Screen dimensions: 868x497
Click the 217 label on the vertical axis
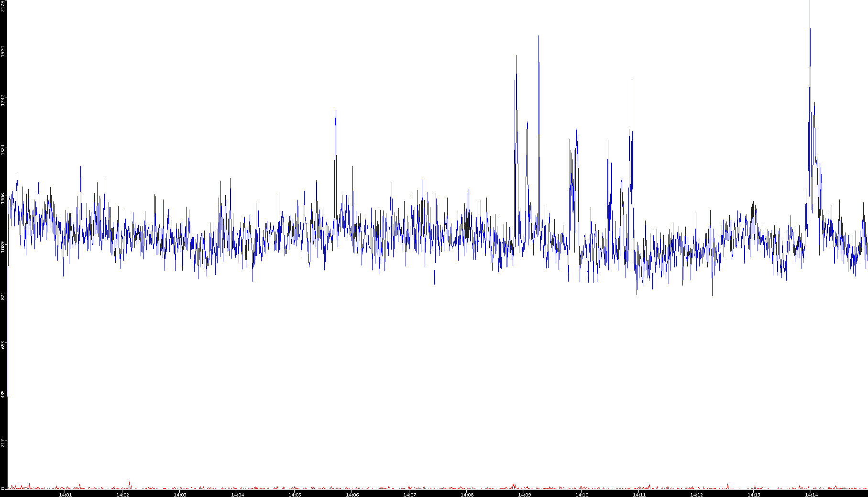[x=3, y=443]
